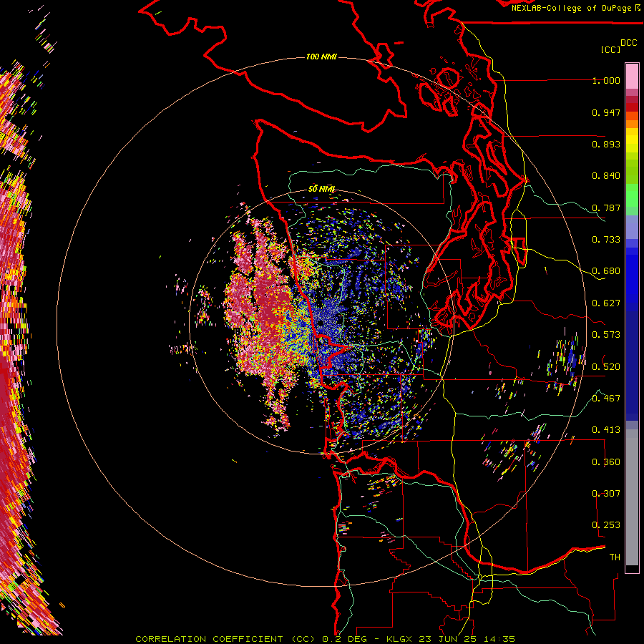
Task: Click the 0.627 value on the scale
Action: [x=606, y=303]
